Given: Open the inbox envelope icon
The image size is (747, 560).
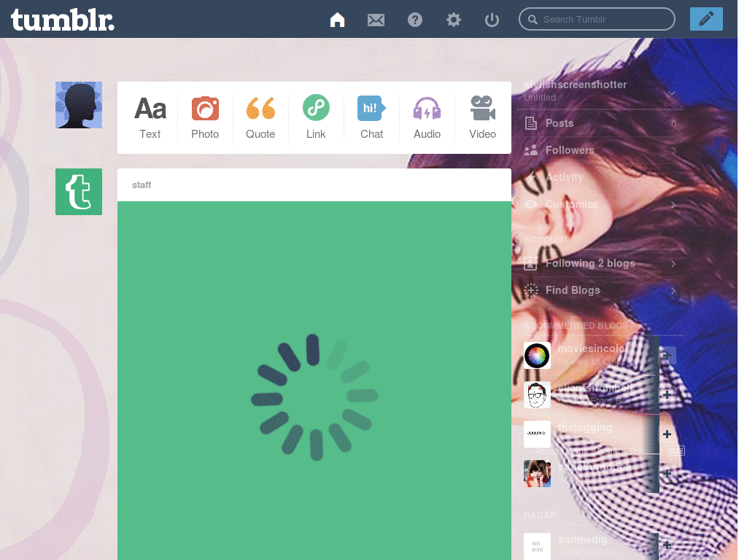Looking at the screenshot, I should pos(376,20).
